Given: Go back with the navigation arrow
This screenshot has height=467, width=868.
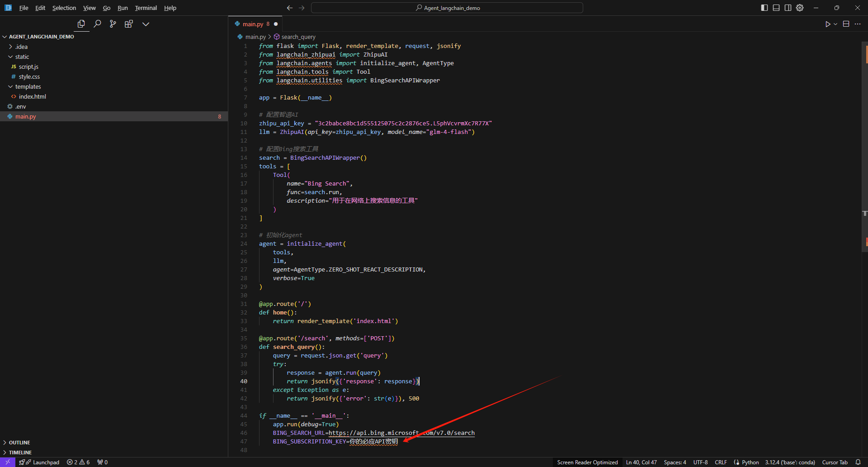Looking at the screenshot, I should (x=290, y=8).
